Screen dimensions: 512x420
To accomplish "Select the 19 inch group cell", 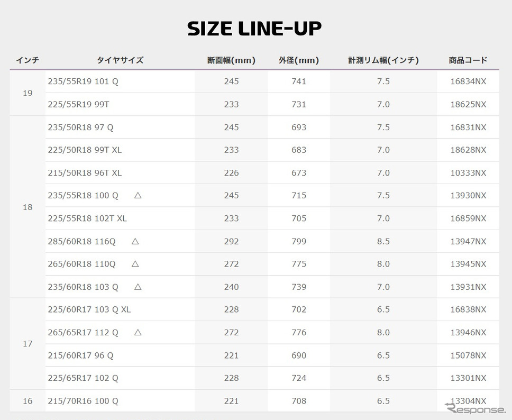I will pyautogui.click(x=28, y=93).
